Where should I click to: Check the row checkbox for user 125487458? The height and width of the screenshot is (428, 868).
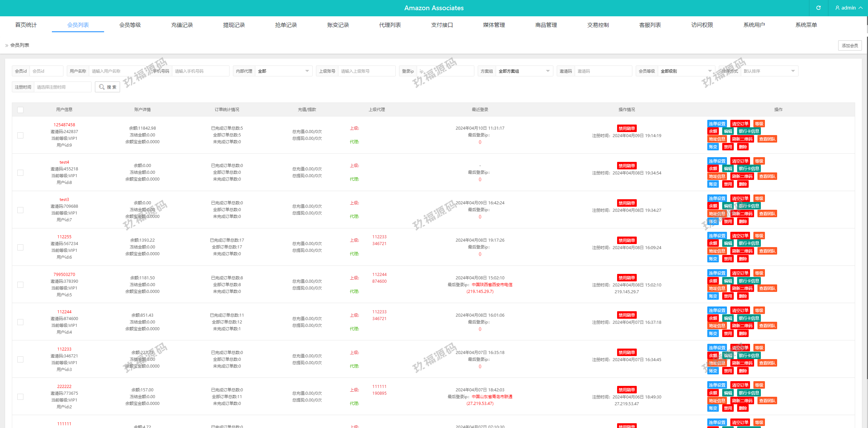pos(20,135)
